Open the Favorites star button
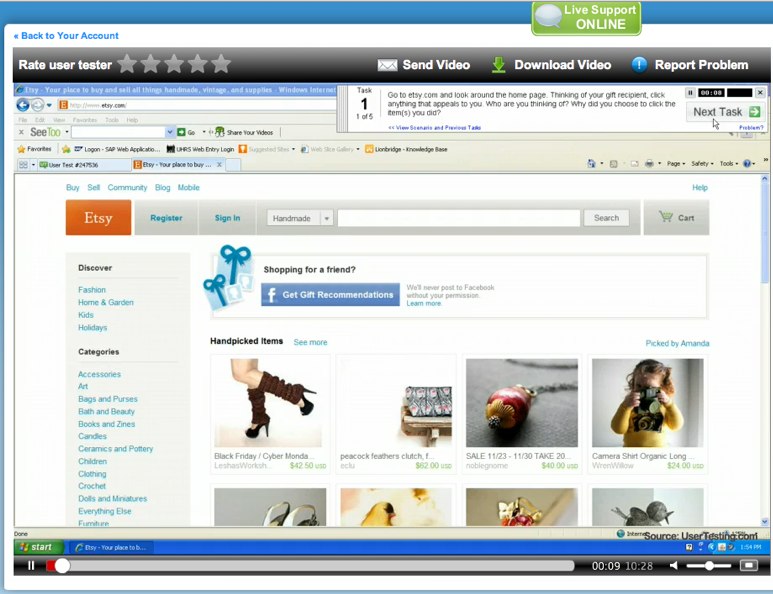 [34, 149]
